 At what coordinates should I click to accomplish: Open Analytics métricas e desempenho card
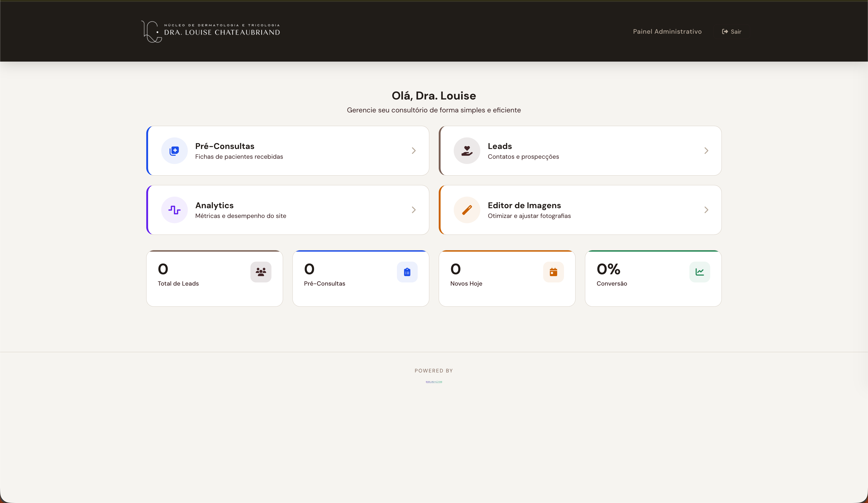point(287,210)
